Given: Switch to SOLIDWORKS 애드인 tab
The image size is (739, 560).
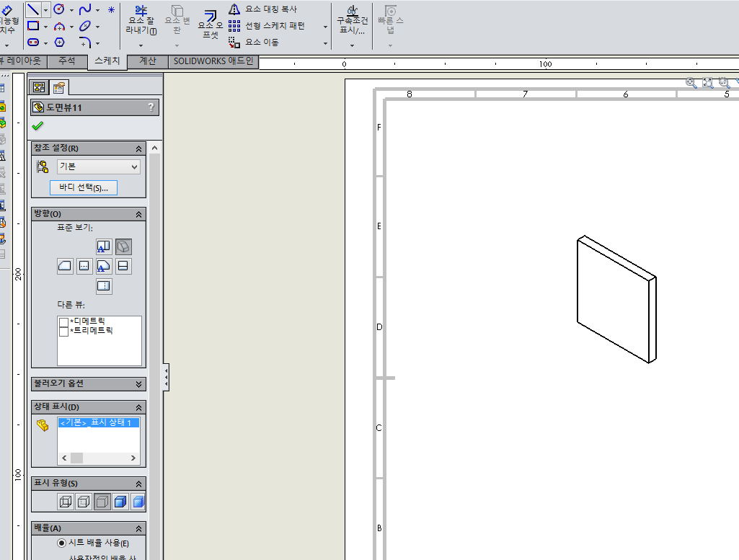Looking at the screenshot, I should (x=213, y=61).
